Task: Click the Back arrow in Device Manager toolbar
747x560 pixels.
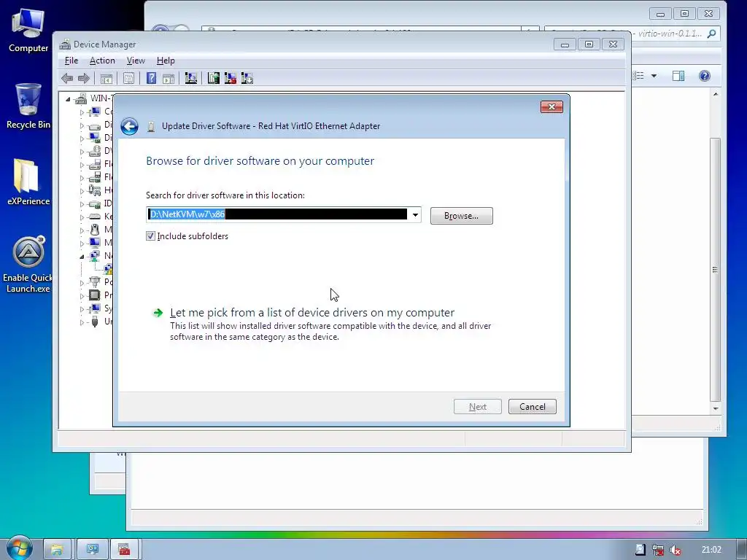Action: click(67, 78)
